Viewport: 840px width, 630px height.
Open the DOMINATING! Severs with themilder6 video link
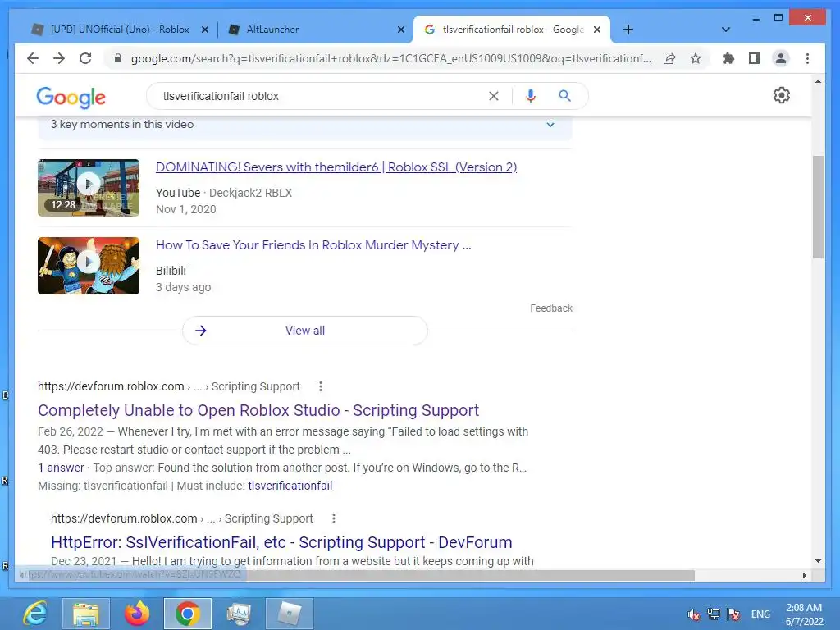pyautogui.click(x=336, y=167)
